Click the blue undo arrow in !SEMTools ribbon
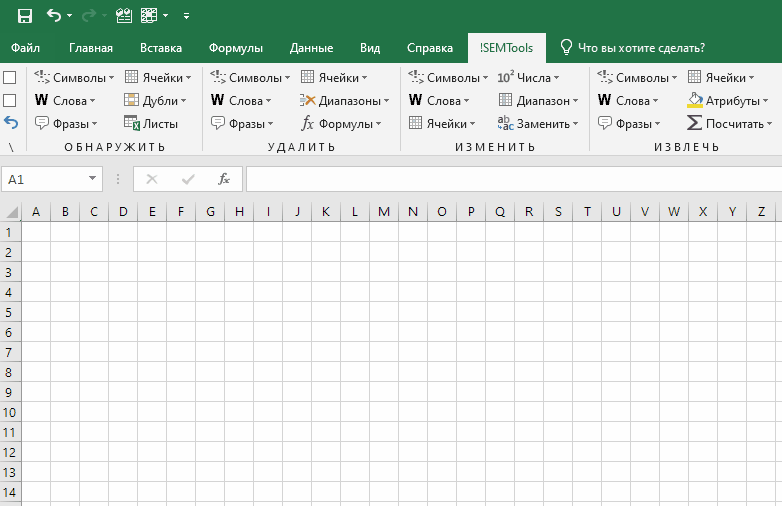The image size is (782, 506). click(x=10, y=123)
